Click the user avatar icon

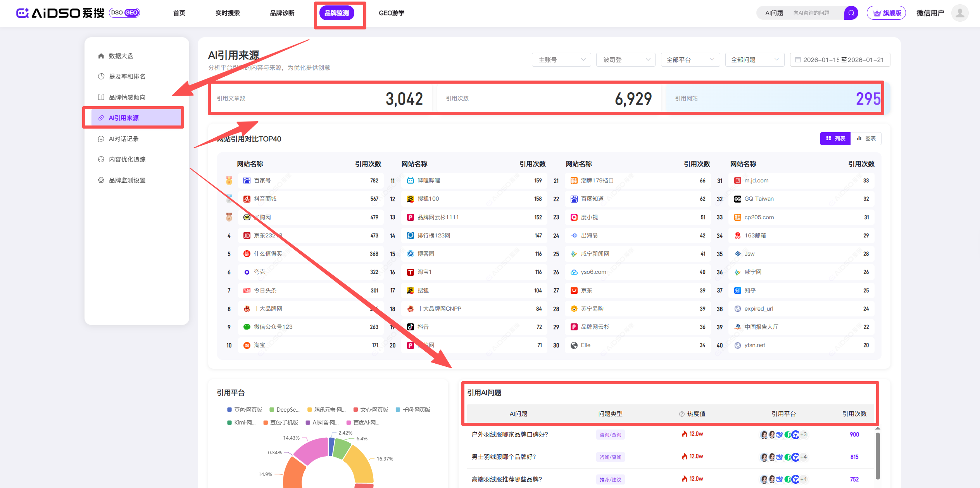pyautogui.click(x=960, y=13)
